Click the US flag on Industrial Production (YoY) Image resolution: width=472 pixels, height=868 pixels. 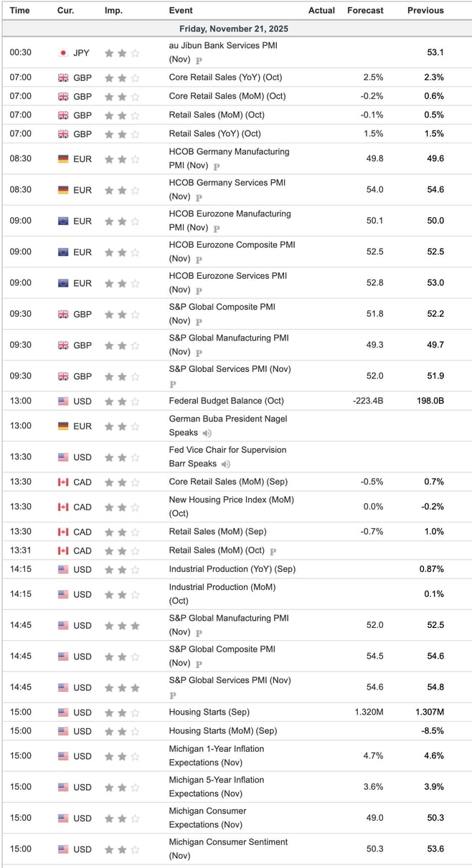click(x=64, y=568)
